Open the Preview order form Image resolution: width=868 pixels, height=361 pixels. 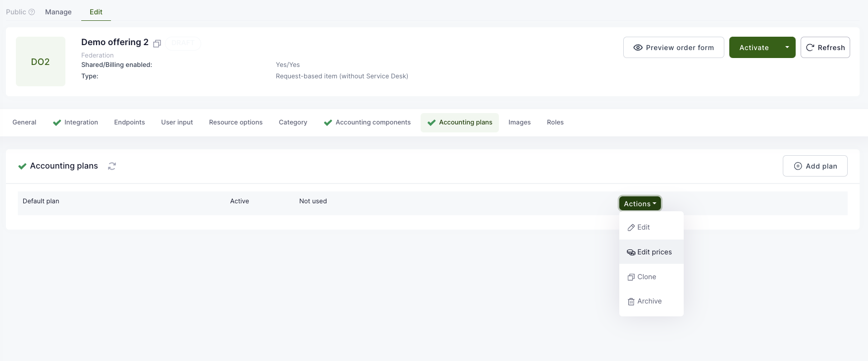673,48
